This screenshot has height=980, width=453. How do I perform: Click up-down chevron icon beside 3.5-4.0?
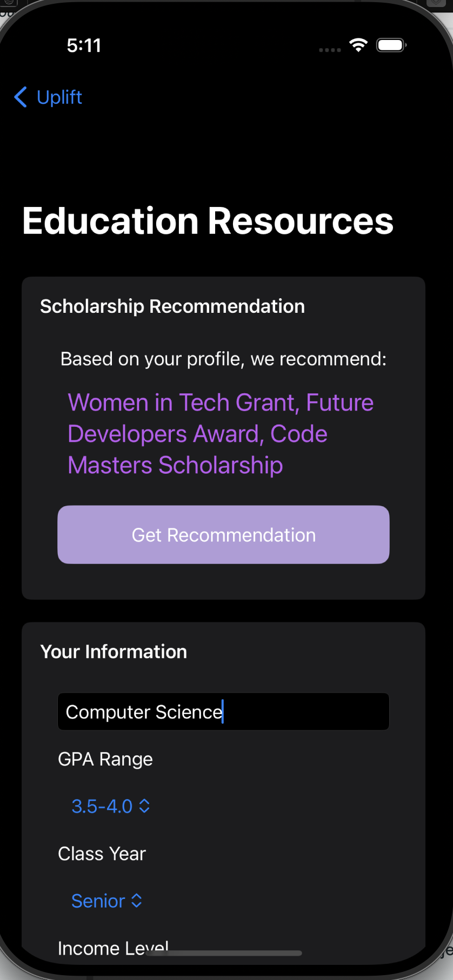coord(144,806)
